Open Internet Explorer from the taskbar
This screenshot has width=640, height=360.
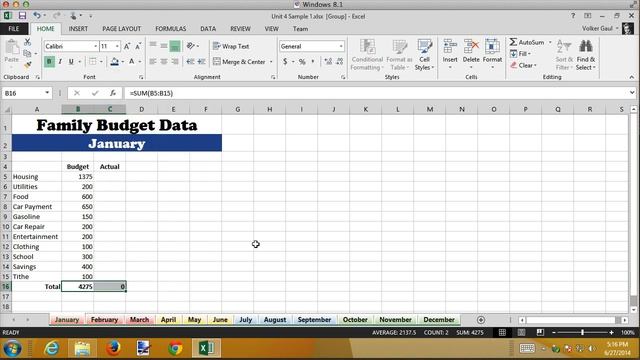pos(51,348)
